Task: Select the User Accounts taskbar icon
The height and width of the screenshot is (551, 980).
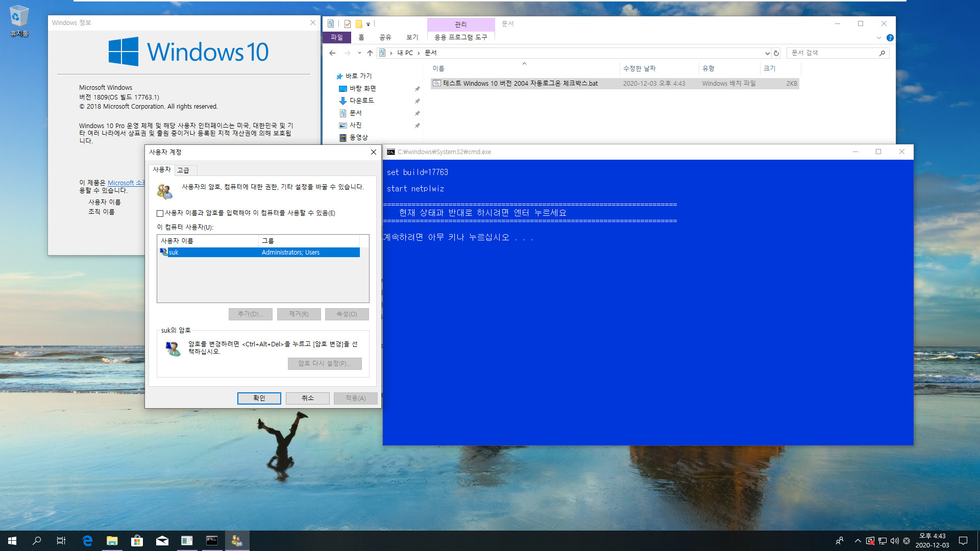Action: pyautogui.click(x=237, y=541)
